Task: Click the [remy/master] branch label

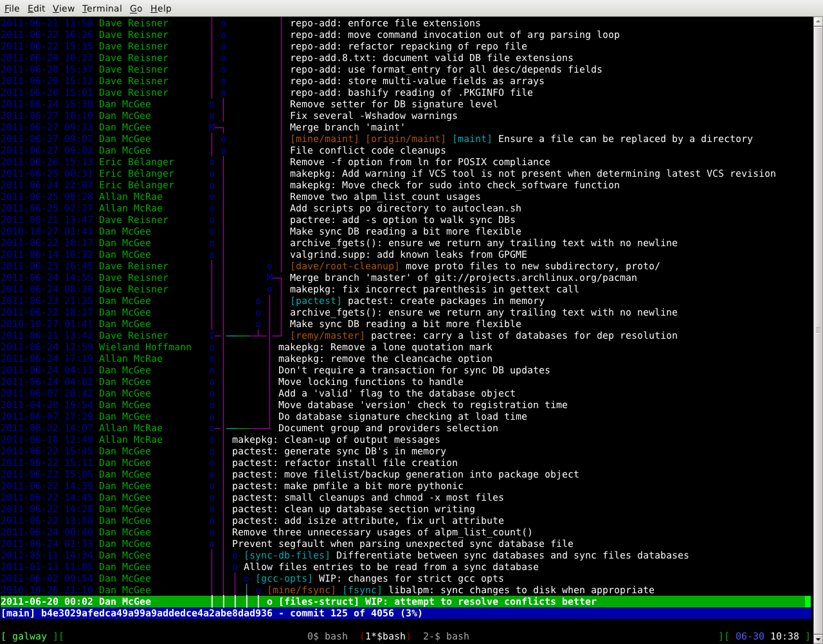Action: tap(327, 335)
